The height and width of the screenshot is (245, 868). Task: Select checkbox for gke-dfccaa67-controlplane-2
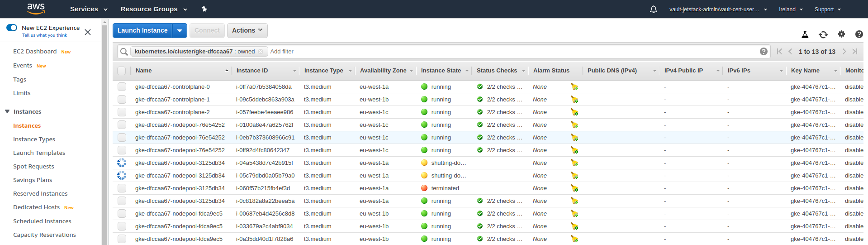click(x=122, y=112)
